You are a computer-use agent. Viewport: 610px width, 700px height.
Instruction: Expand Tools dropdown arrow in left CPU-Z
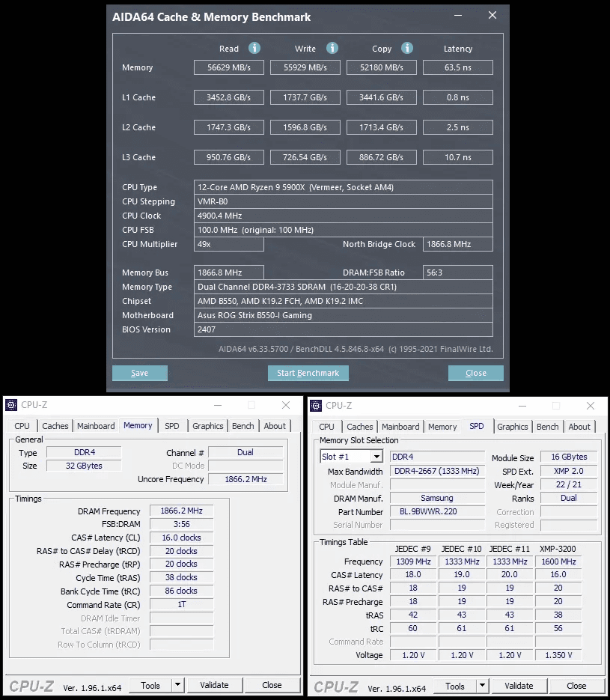(x=177, y=685)
